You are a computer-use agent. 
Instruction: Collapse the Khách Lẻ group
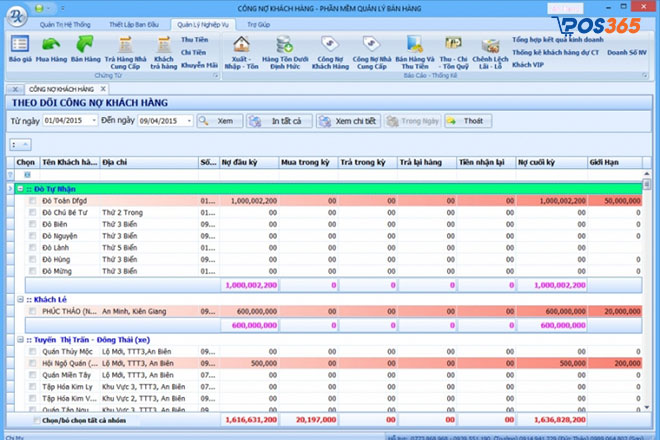pos(21,299)
